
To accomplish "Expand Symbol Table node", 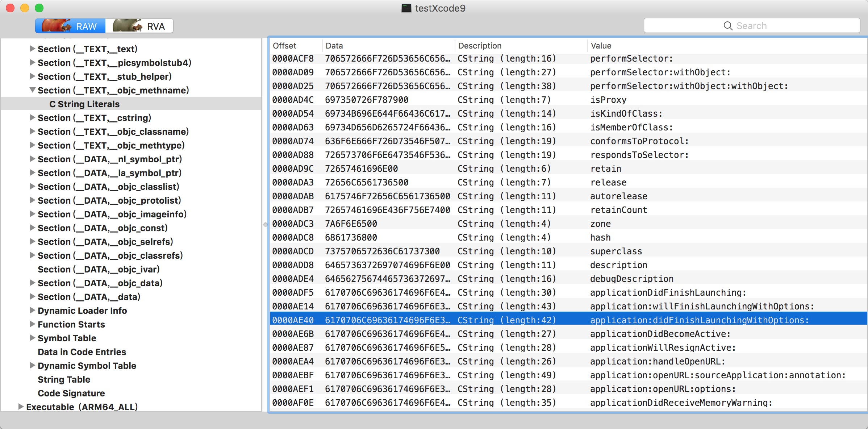I will click(x=32, y=338).
